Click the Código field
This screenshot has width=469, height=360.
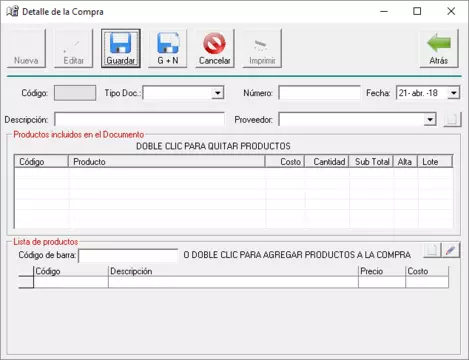75,93
